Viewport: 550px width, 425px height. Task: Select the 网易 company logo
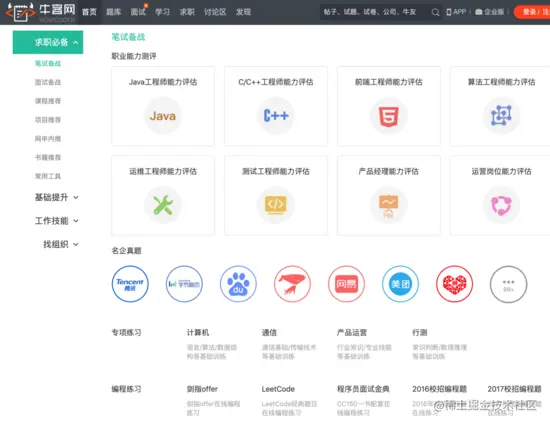[346, 284]
